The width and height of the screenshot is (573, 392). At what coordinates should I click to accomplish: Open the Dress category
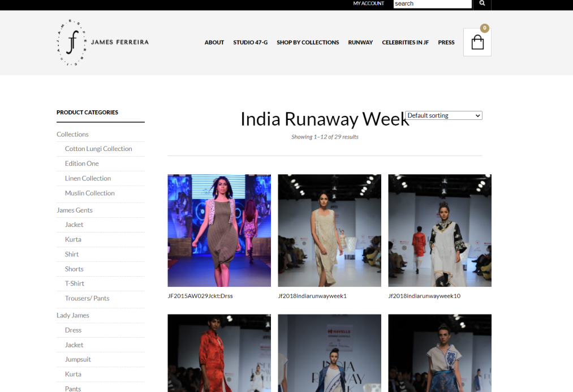pyautogui.click(x=73, y=330)
